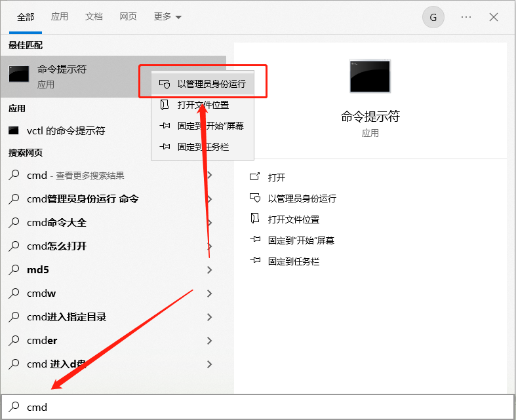Viewport: 516px width, 420px height.
Task: Switch to the 应用 tab
Action: coord(59,16)
